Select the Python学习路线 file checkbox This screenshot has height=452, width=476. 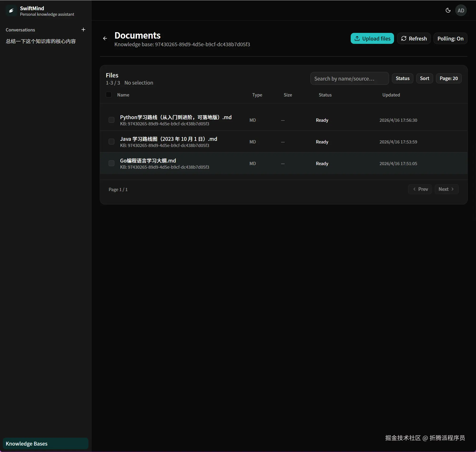(111, 120)
